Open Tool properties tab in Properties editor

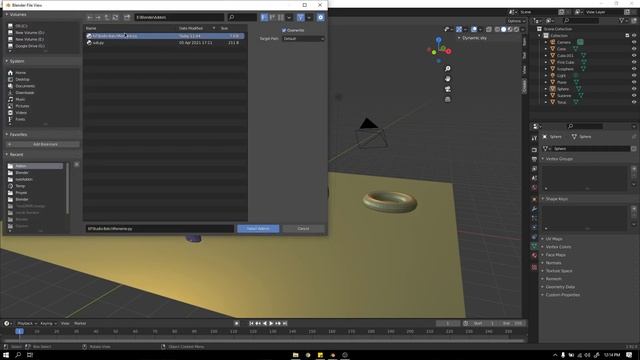[x=534, y=138]
